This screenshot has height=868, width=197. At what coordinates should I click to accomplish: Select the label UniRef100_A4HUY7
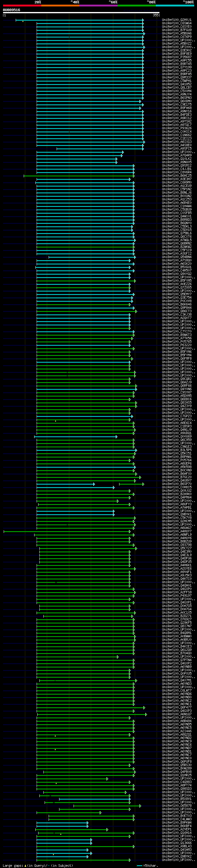(x=177, y=531)
